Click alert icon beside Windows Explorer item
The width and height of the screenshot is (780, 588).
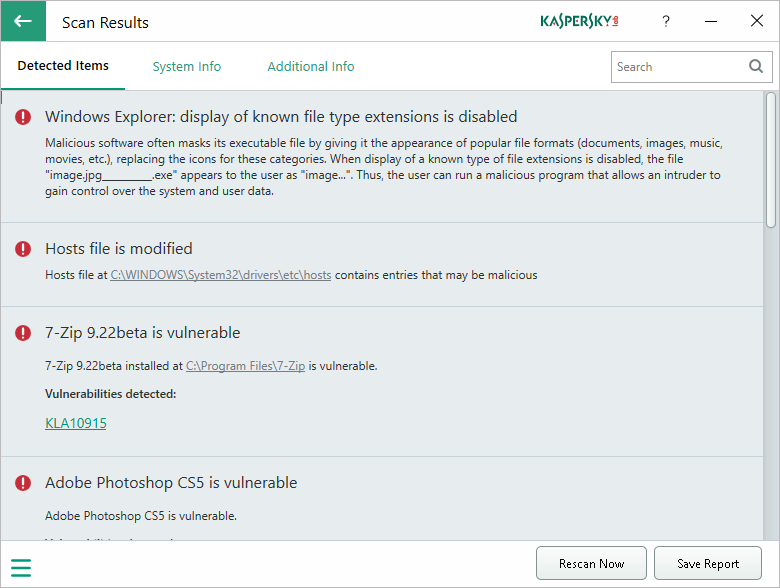[23, 117]
